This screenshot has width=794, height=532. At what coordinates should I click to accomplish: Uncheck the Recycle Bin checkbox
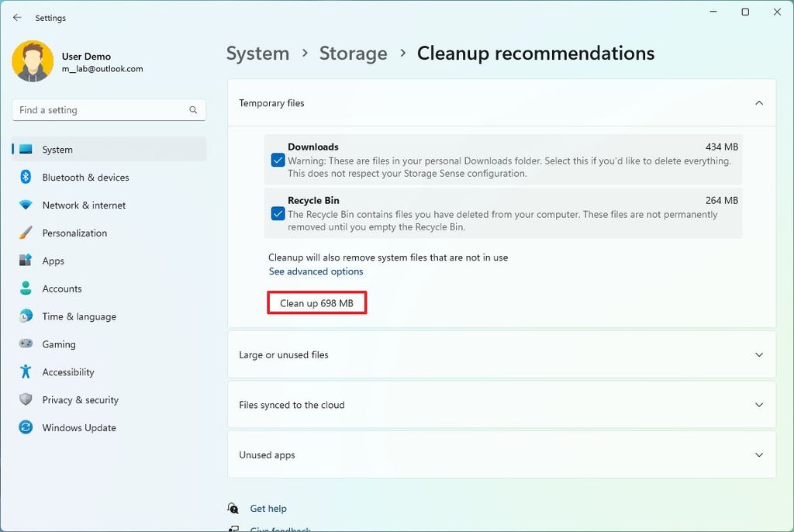tap(278, 213)
